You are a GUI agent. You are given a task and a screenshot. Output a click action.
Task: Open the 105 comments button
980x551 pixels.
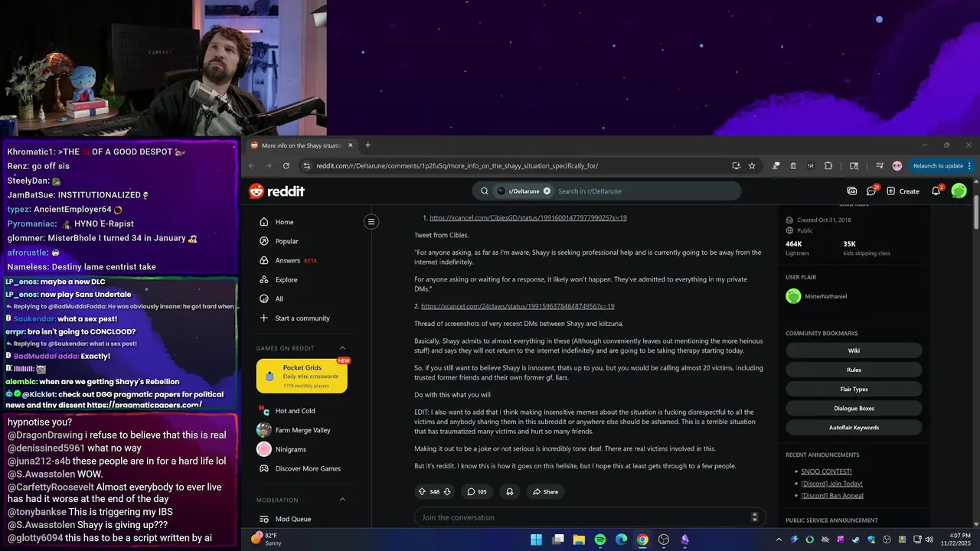[477, 491]
